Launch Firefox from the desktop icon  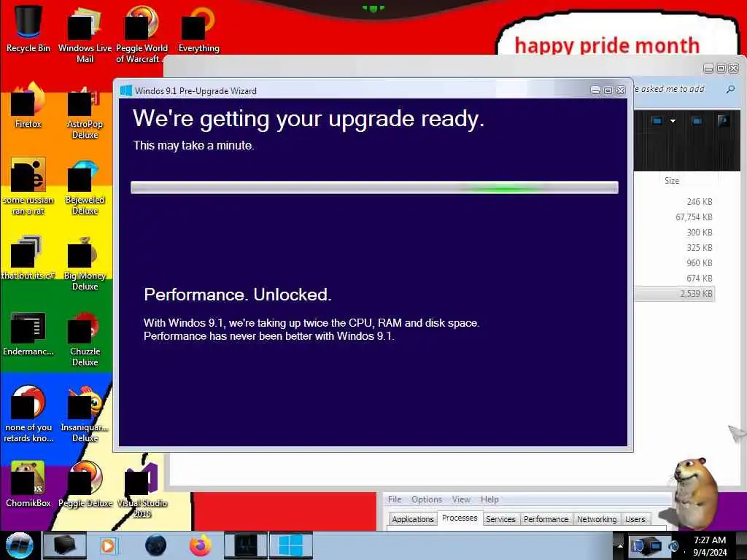(28, 105)
